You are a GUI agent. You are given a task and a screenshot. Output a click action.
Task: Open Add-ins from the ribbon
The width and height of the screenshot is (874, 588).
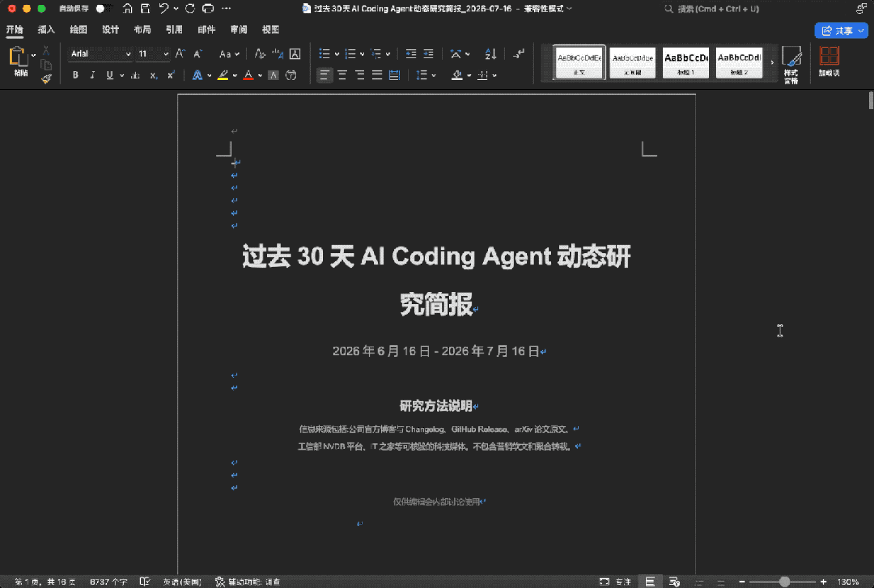click(829, 61)
